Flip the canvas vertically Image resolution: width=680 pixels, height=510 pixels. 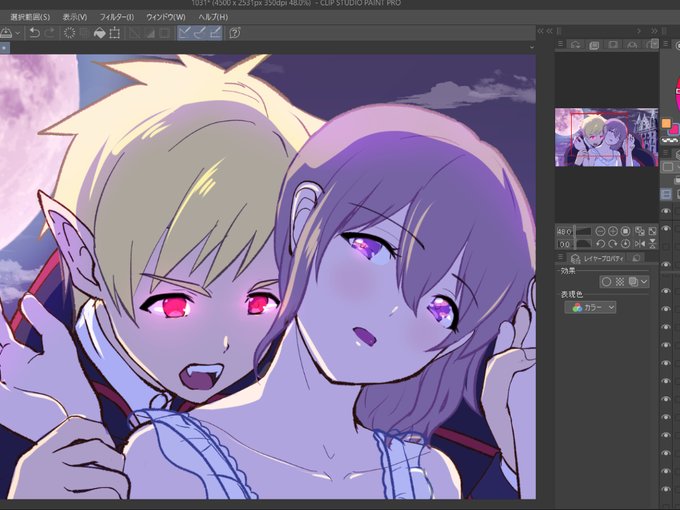[652, 244]
